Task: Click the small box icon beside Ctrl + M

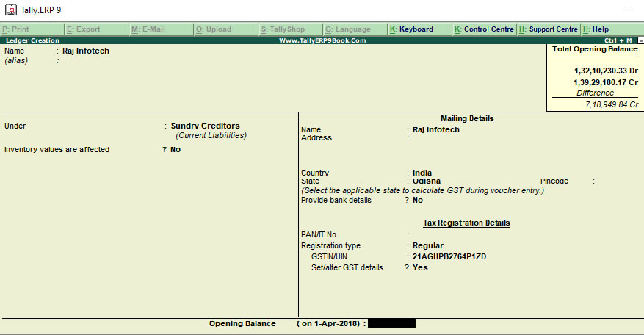Action: (640, 40)
